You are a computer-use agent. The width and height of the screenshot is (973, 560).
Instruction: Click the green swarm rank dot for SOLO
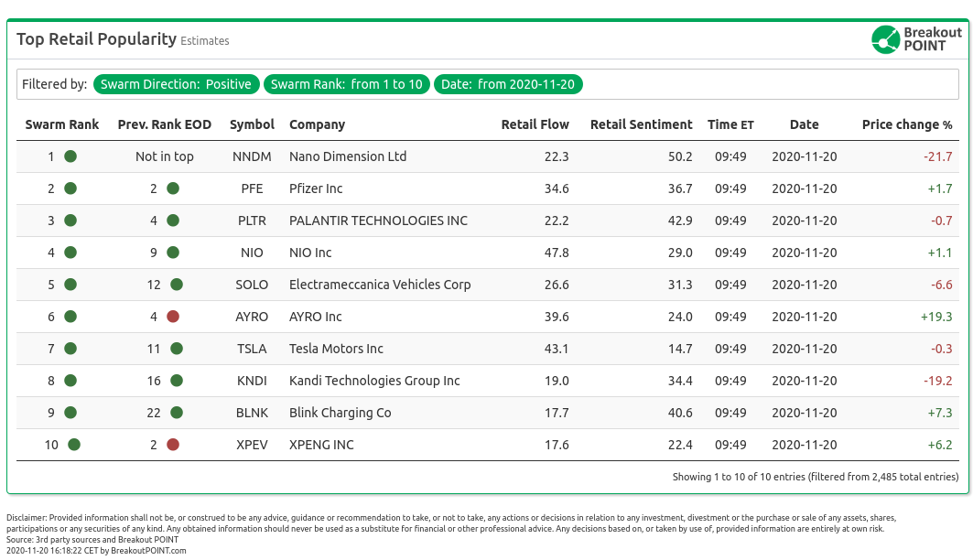[x=70, y=285]
